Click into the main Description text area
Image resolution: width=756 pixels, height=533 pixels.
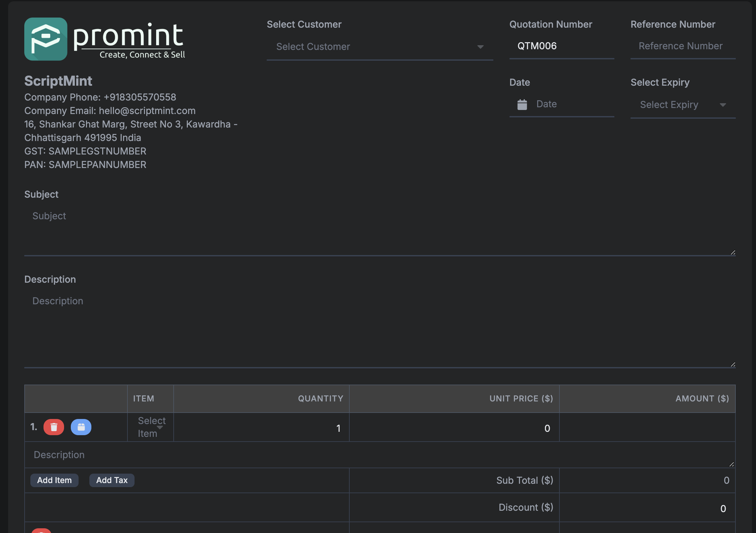point(380,328)
